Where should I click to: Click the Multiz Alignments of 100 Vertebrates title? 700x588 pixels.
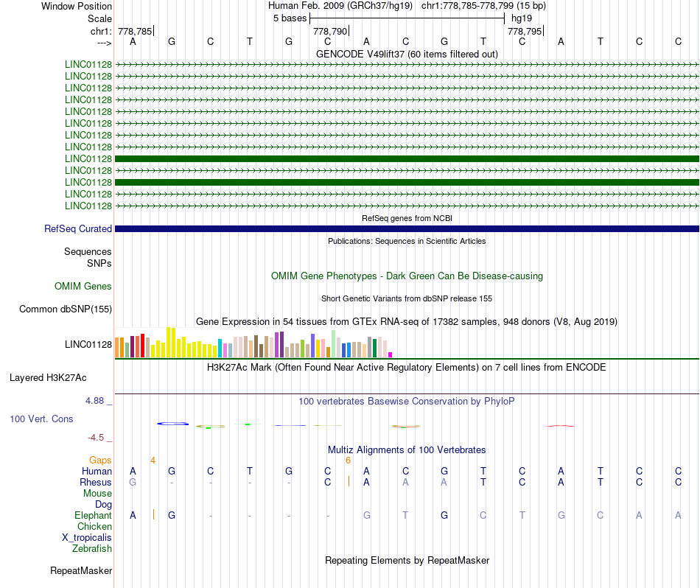pyautogui.click(x=407, y=449)
